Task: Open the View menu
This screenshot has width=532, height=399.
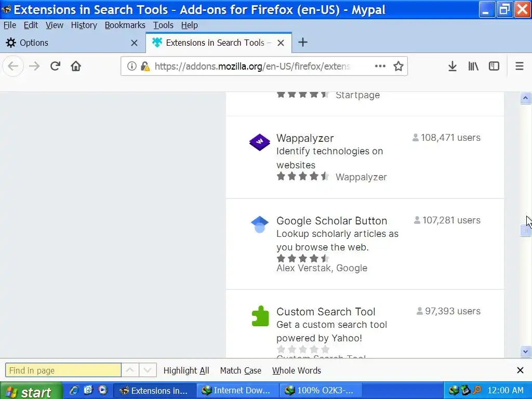Action: click(55, 25)
